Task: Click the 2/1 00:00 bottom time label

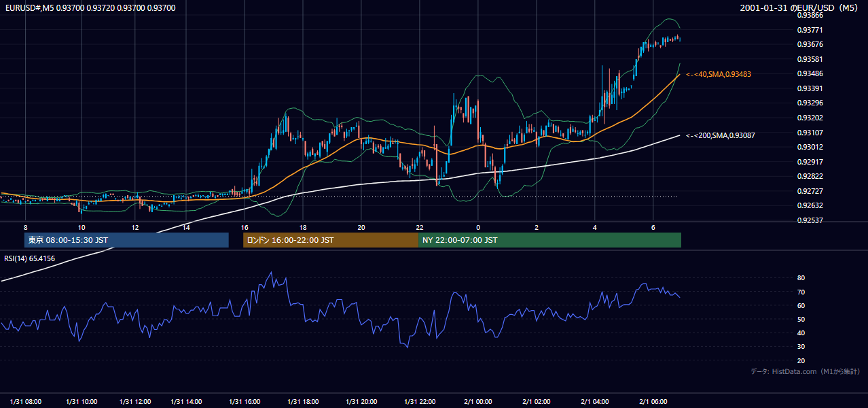Action: tap(478, 401)
